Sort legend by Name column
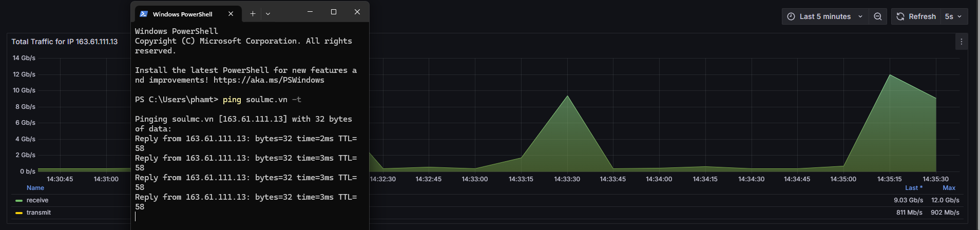This screenshot has width=980, height=230. pyautogui.click(x=35, y=188)
